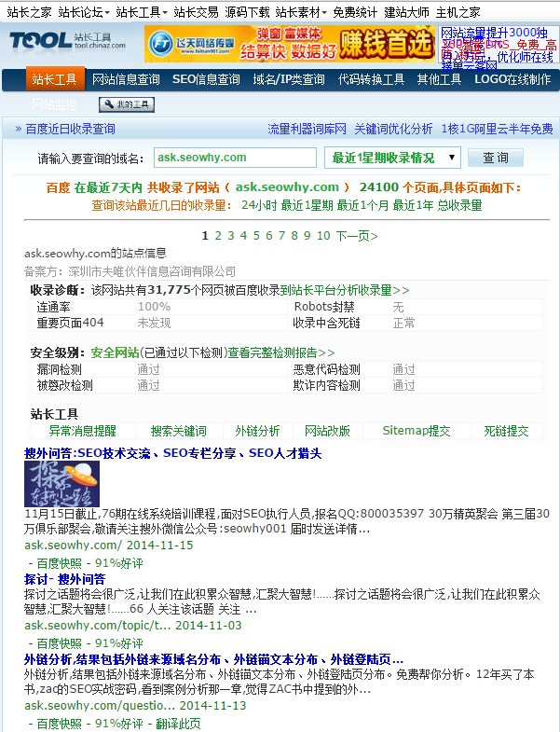Focus the domain input field ask.seowhy.com
The width and height of the screenshot is (560, 732).
[235, 158]
